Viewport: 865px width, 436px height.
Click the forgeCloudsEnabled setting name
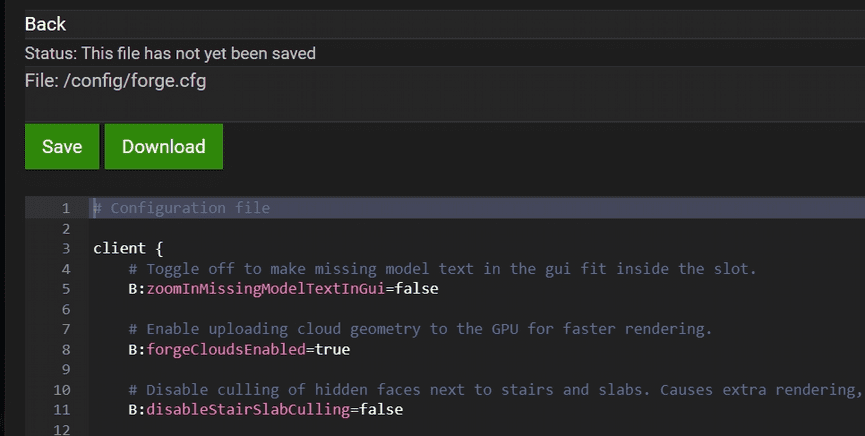coord(226,349)
